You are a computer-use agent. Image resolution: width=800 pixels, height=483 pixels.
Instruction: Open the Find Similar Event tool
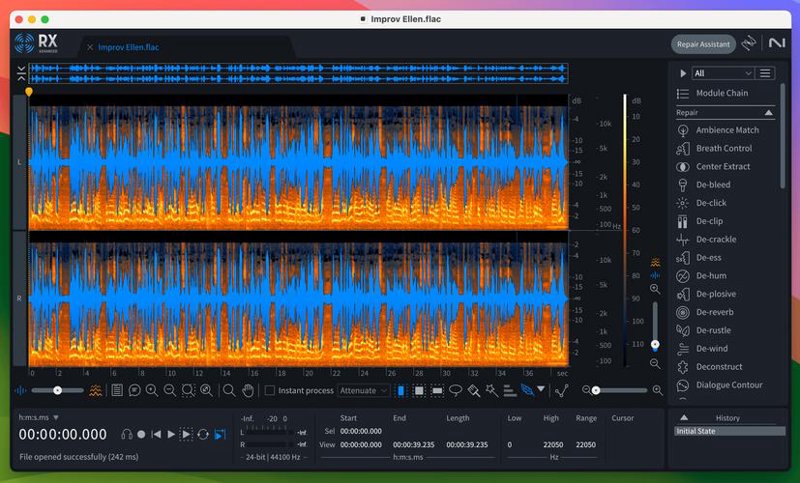click(x=135, y=391)
